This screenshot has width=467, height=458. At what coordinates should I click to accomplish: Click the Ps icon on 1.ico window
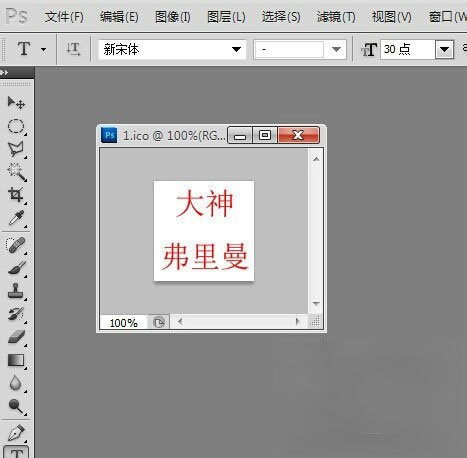pyautogui.click(x=109, y=135)
